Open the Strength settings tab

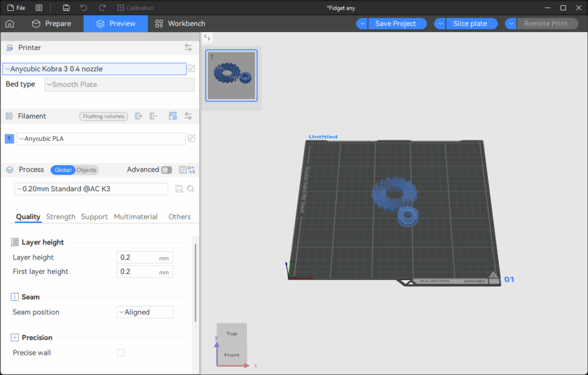[x=60, y=217]
